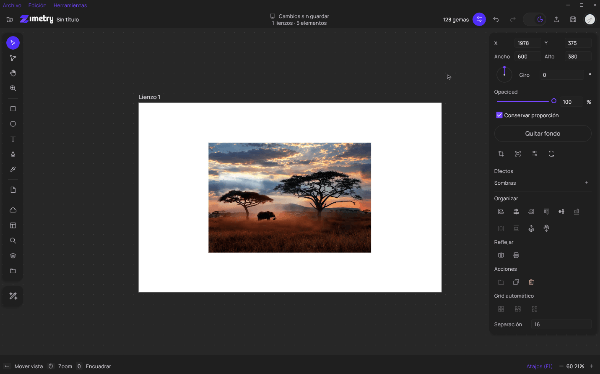Flip image vertically under Reflejar
The width and height of the screenshot is (600, 374).
[516, 255]
